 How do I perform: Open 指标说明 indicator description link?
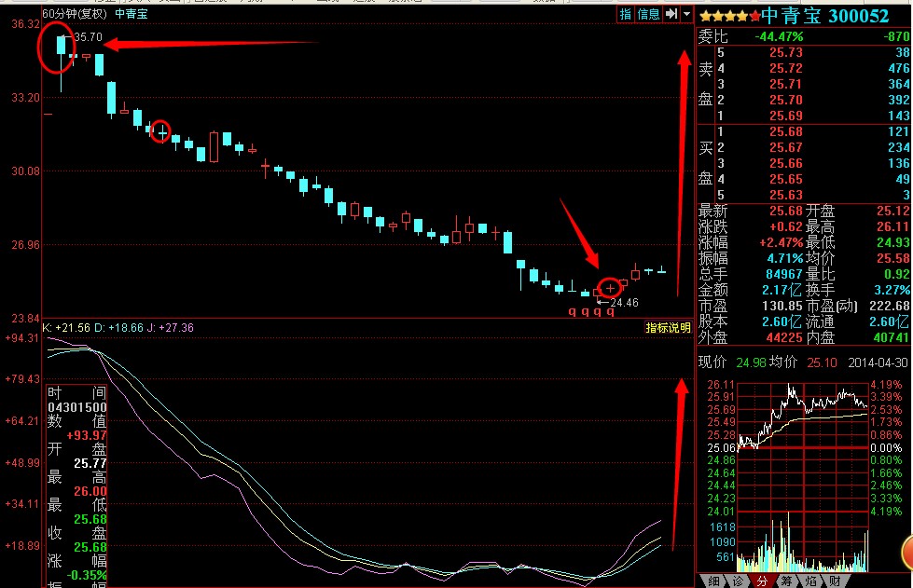[668, 328]
